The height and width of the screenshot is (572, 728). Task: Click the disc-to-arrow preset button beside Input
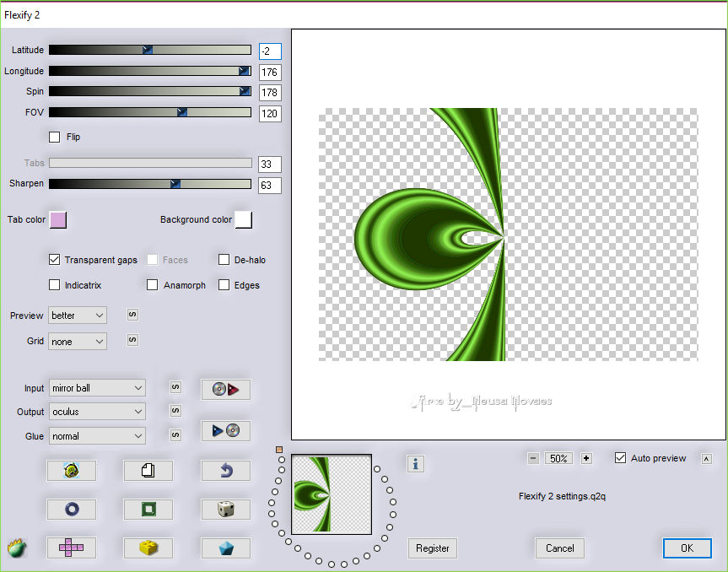click(x=225, y=389)
